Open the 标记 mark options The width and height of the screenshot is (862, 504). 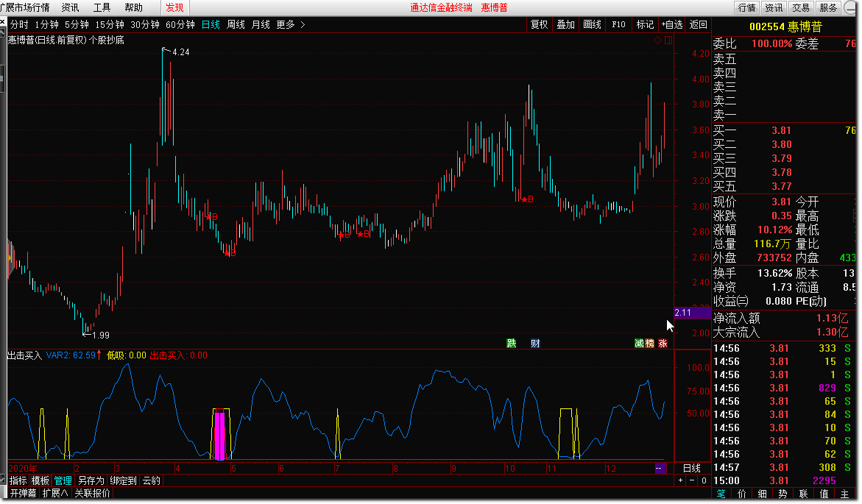(645, 25)
